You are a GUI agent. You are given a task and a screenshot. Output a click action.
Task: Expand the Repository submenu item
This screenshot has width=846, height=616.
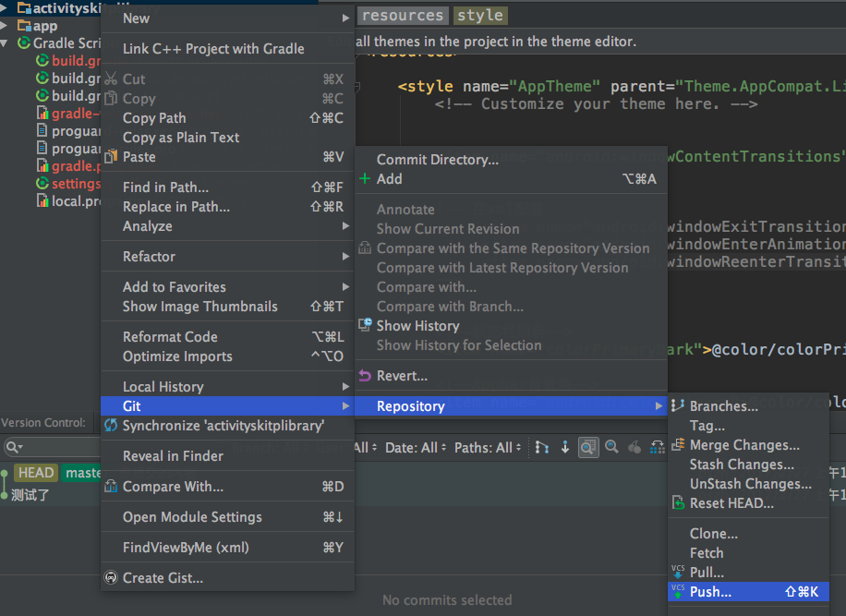point(511,406)
